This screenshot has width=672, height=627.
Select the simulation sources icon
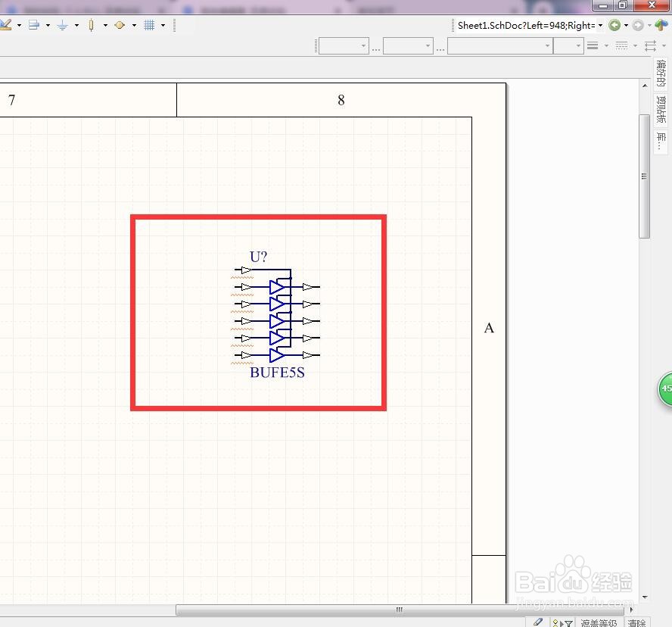120,25
